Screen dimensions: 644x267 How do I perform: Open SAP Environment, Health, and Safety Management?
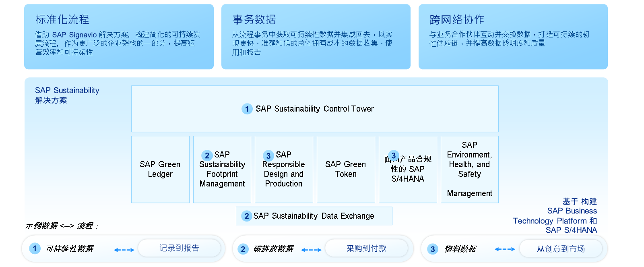(470, 169)
